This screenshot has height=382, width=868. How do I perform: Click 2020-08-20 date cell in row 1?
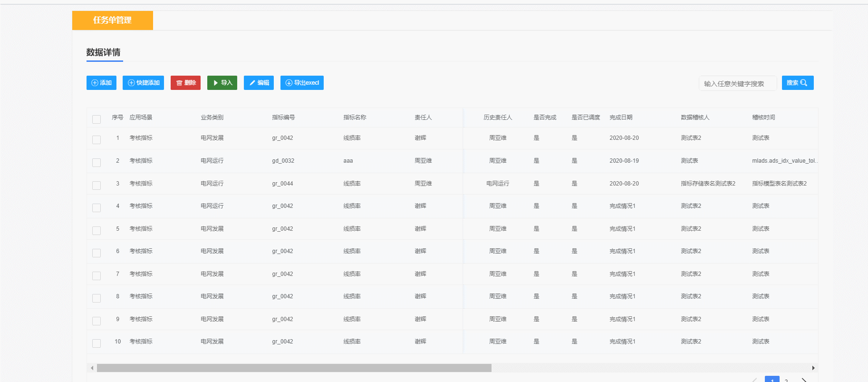[624, 138]
